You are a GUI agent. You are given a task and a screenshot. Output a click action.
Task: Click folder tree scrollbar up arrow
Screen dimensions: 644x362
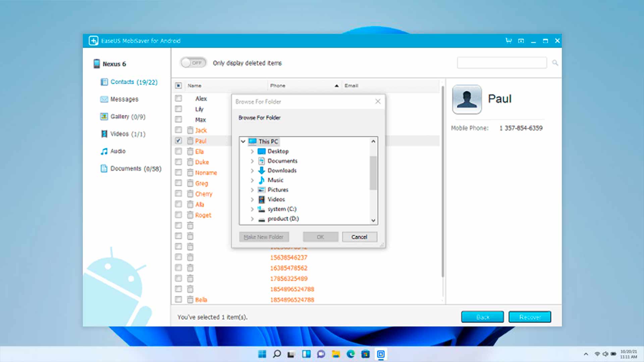point(373,141)
